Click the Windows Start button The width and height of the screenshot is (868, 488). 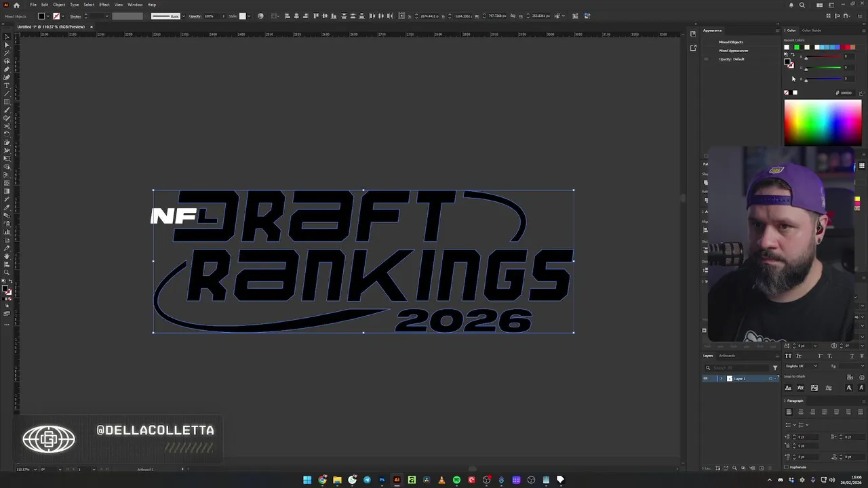pos(307,480)
